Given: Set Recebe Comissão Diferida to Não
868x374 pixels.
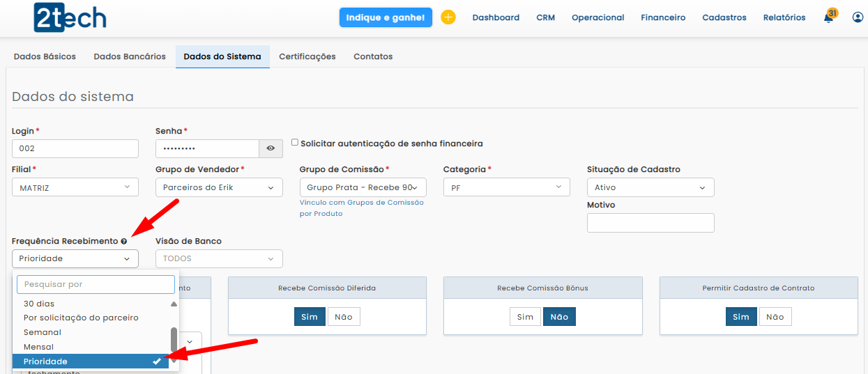Looking at the screenshot, I should [344, 317].
